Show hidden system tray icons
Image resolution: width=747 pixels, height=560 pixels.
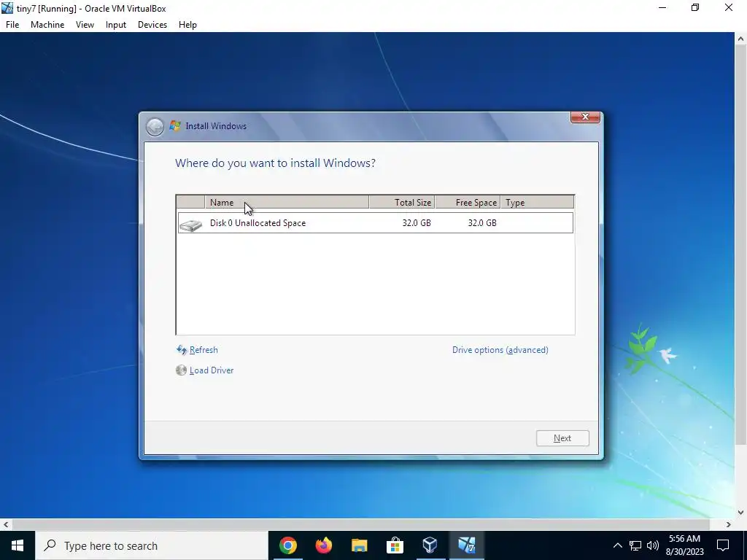pyautogui.click(x=617, y=545)
